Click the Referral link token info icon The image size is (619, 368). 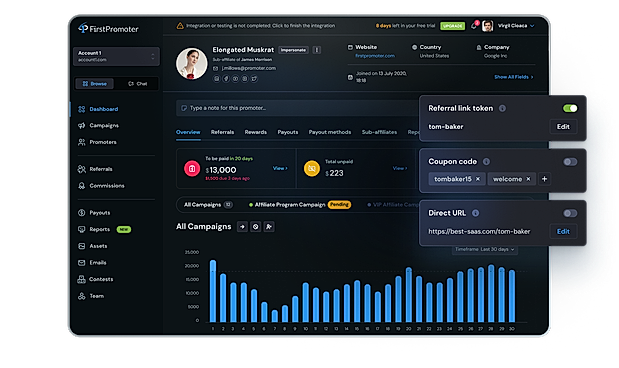click(502, 108)
